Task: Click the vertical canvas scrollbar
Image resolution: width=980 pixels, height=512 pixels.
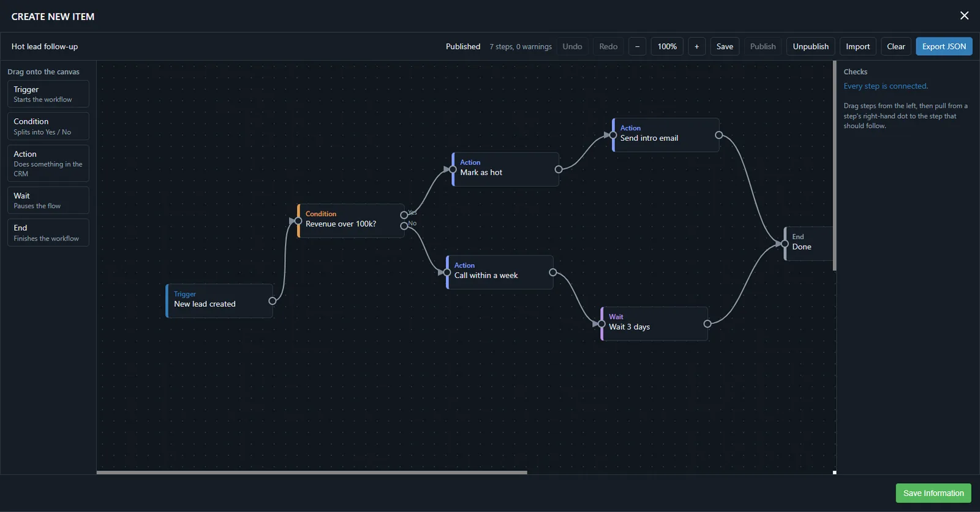Action: tap(834, 165)
